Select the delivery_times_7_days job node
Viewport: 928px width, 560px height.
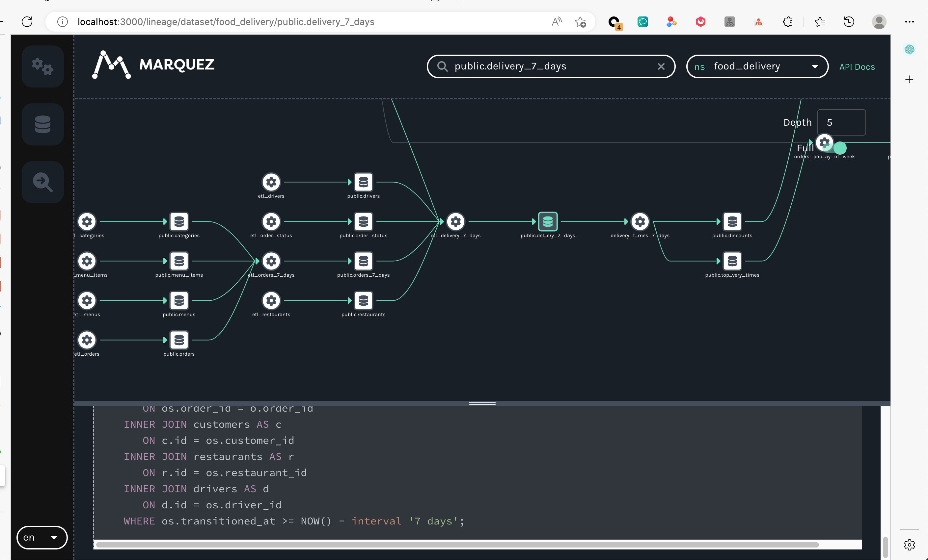pyautogui.click(x=640, y=222)
